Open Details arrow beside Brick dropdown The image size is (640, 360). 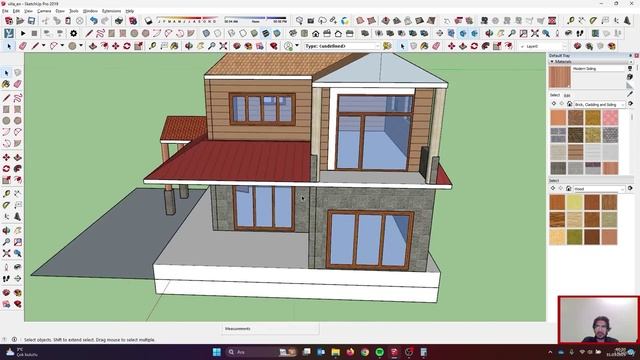pyautogui.click(x=630, y=104)
